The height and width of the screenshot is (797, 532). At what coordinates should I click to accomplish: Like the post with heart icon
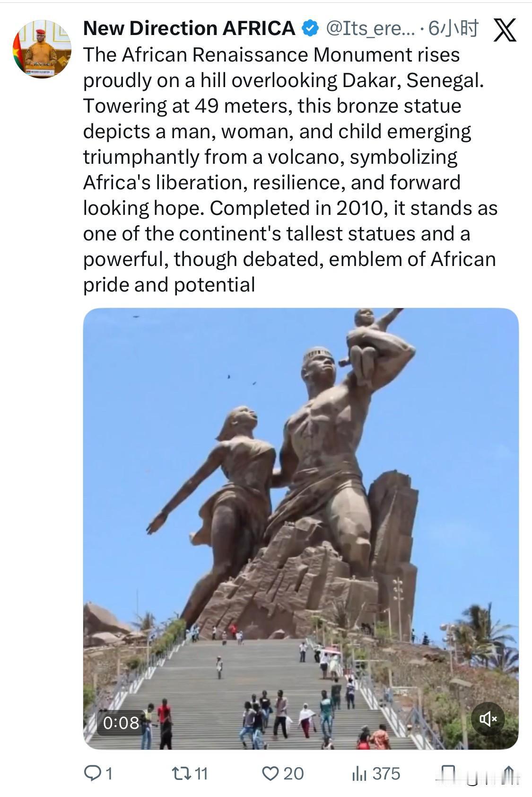pos(270,774)
